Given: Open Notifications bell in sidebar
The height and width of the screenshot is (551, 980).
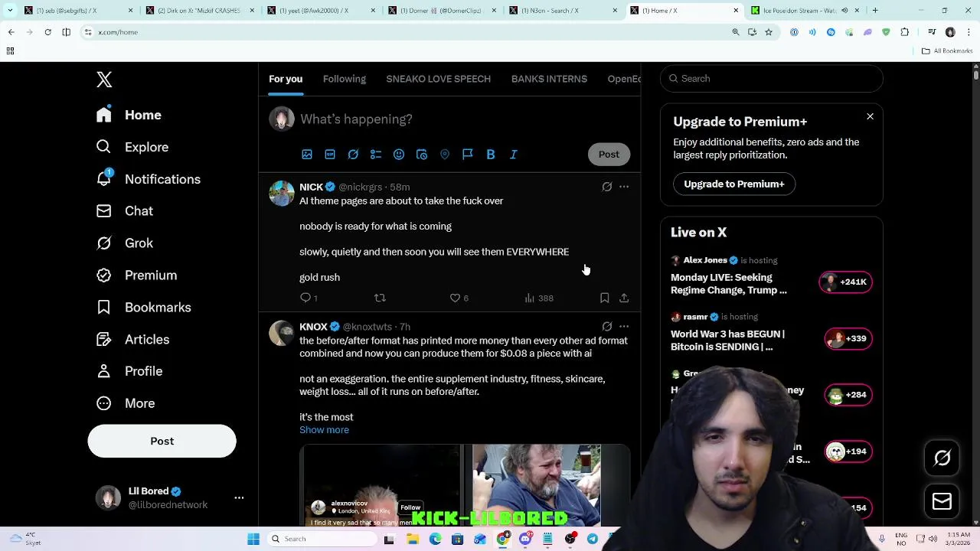Looking at the screenshot, I should tap(149, 179).
